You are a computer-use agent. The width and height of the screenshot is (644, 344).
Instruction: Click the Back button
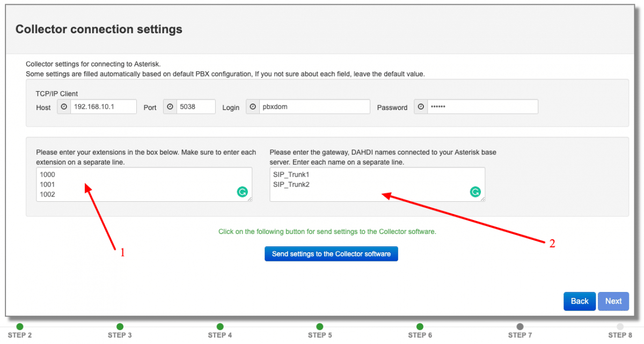coord(580,301)
